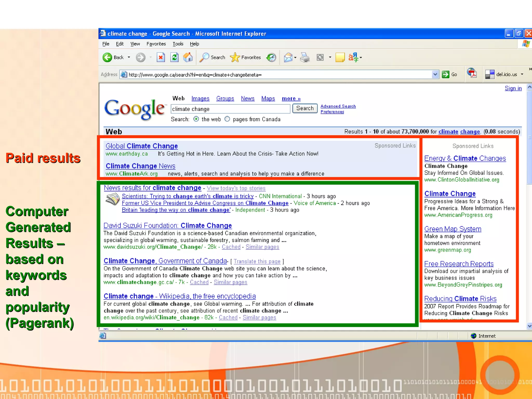532x399 pixels.
Task: Open the Forward button history dropdown
Action: (151, 57)
